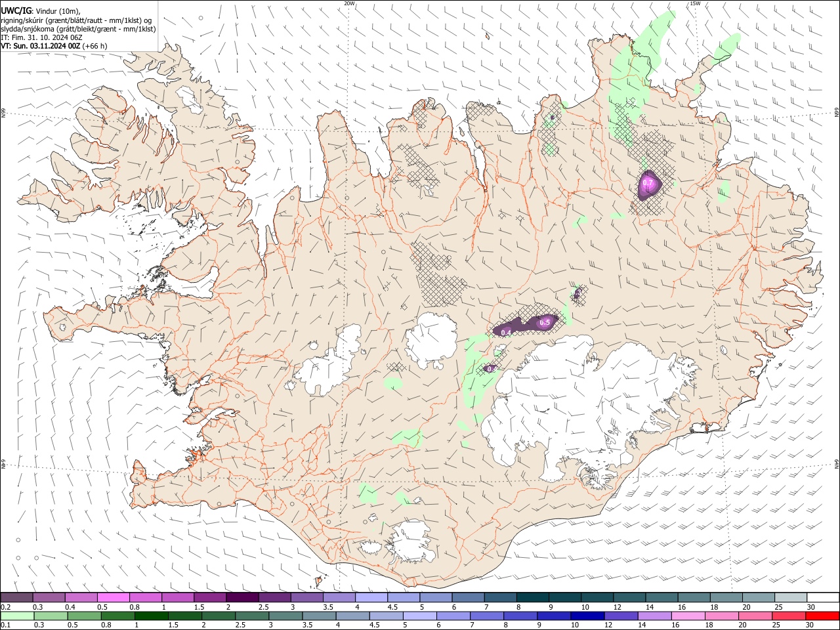Pick the white top-row swatch labeled 30

point(823,597)
